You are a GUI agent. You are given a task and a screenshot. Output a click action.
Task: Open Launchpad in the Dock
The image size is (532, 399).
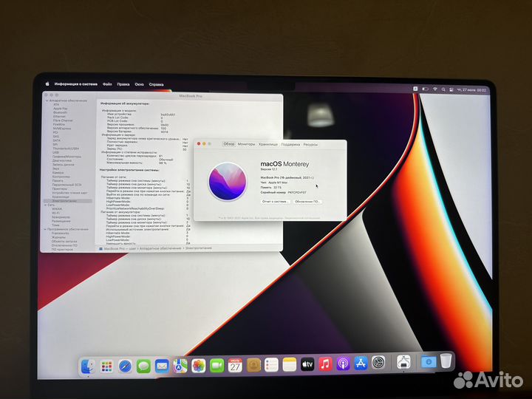106,366
